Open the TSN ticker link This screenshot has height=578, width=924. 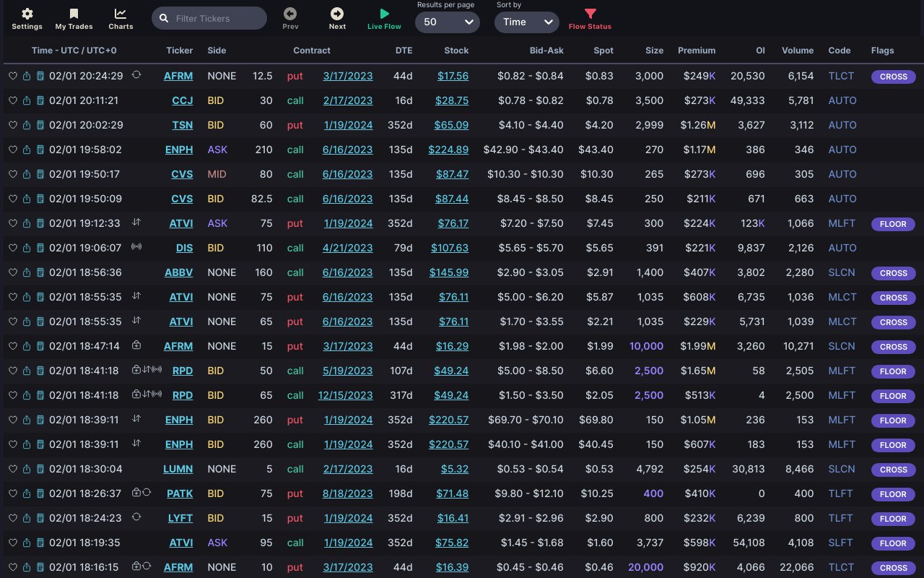click(x=183, y=125)
